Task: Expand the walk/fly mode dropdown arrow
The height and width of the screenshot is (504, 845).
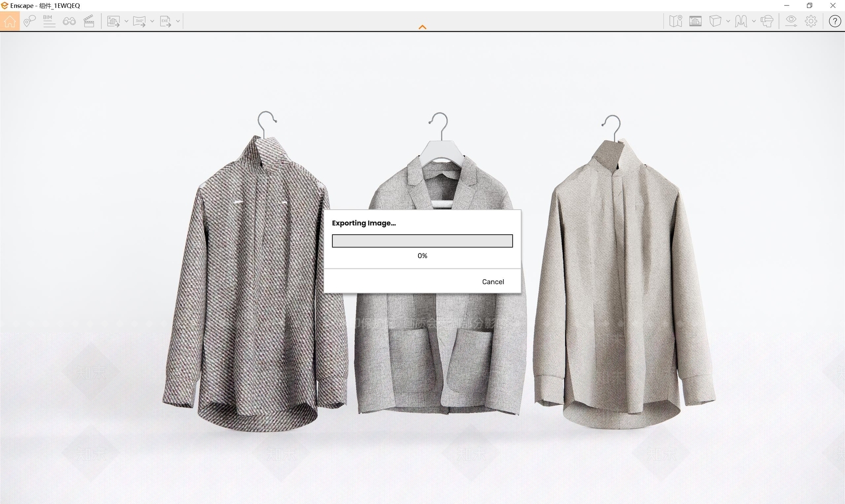Action: tap(754, 22)
